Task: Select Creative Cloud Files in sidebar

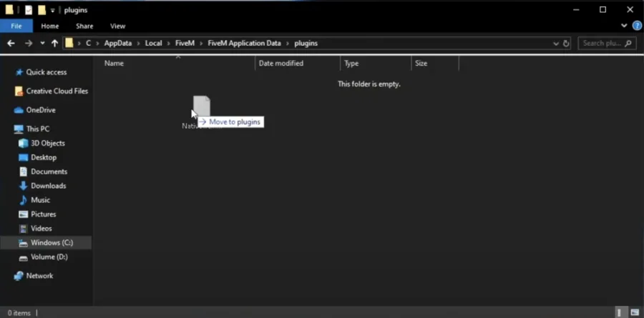Action: [52, 91]
